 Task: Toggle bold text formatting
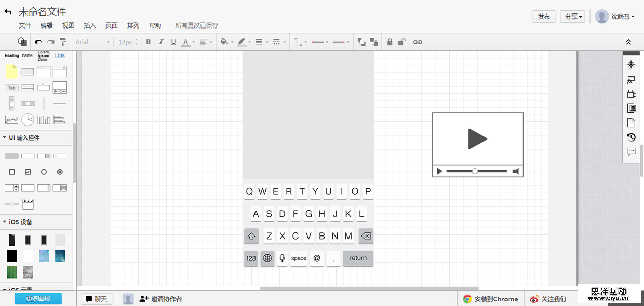tap(149, 41)
